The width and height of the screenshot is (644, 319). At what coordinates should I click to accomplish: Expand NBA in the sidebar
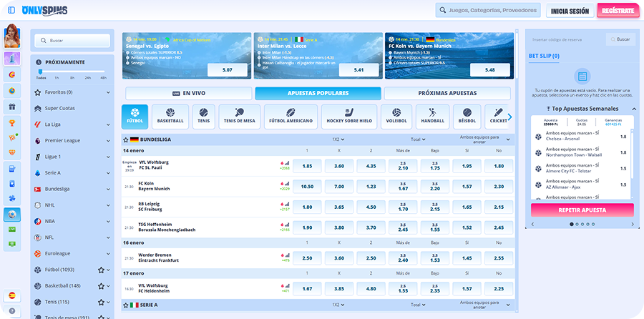point(108,221)
